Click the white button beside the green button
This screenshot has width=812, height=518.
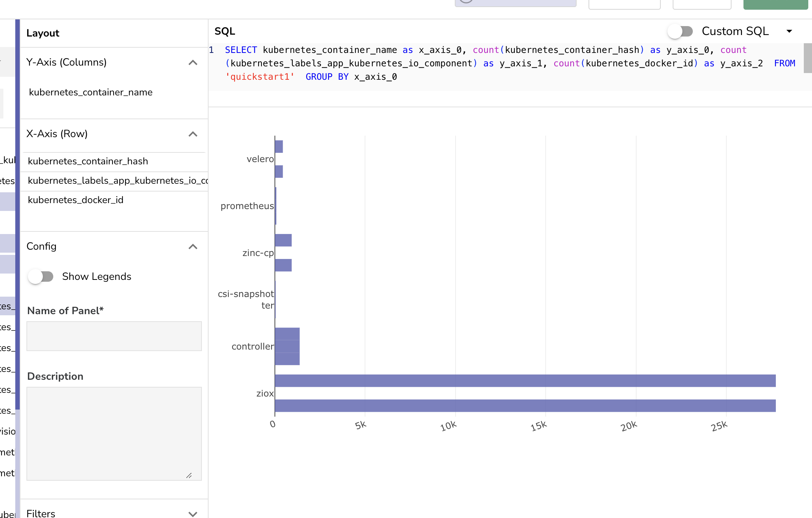tap(702, 4)
